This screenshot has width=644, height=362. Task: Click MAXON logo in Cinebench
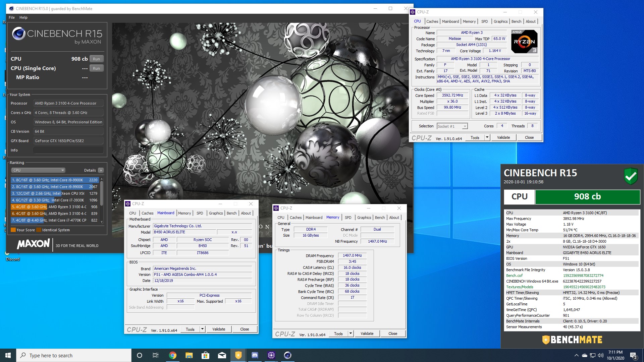click(34, 244)
